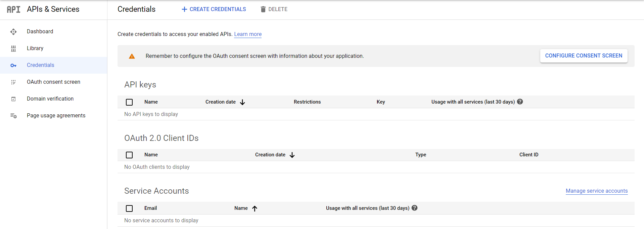Screen dimensions: 644x229
Task: Open the Learn more link
Action: tap(248, 34)
